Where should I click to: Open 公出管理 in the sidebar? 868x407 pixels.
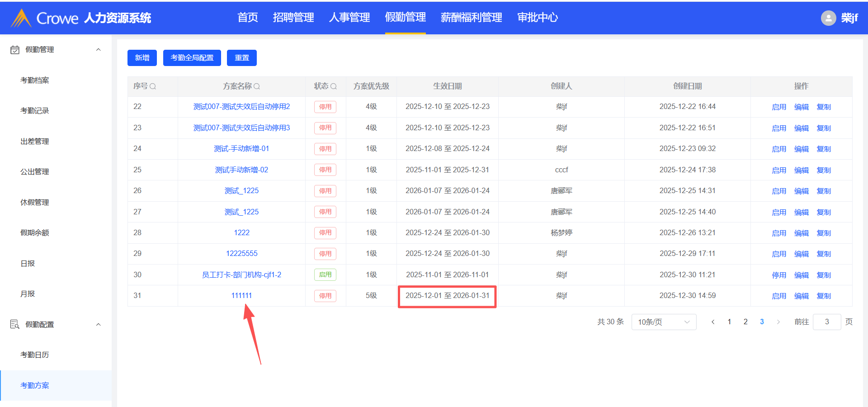point(35,171)
